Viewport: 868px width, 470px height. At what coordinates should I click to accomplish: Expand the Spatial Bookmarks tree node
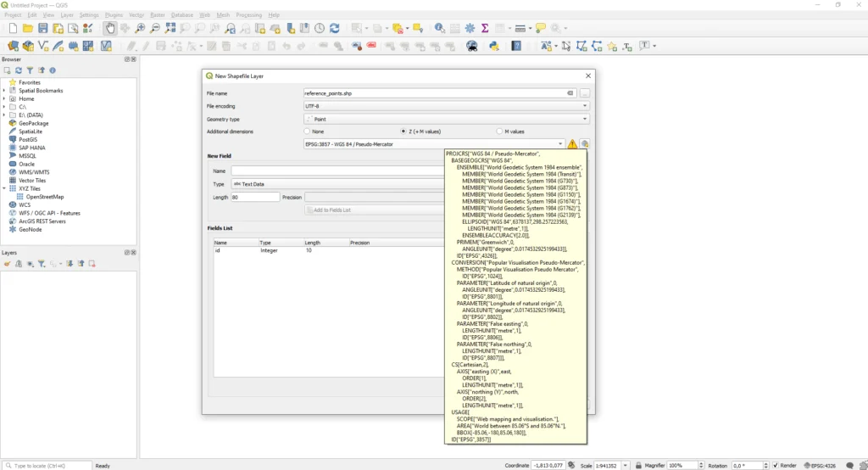(x=4, y=90)
